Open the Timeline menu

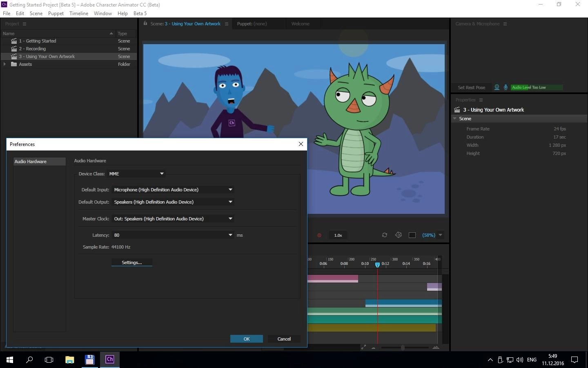79,13
